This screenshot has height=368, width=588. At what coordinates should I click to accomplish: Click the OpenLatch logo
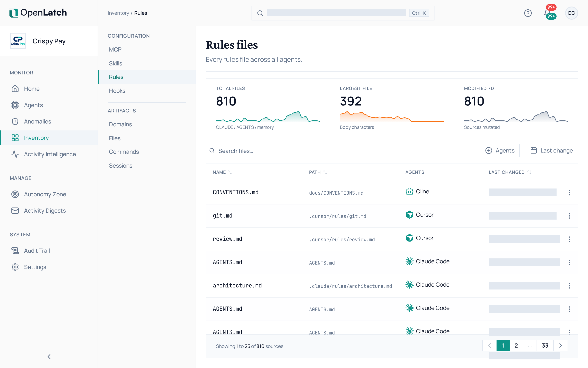38,13
